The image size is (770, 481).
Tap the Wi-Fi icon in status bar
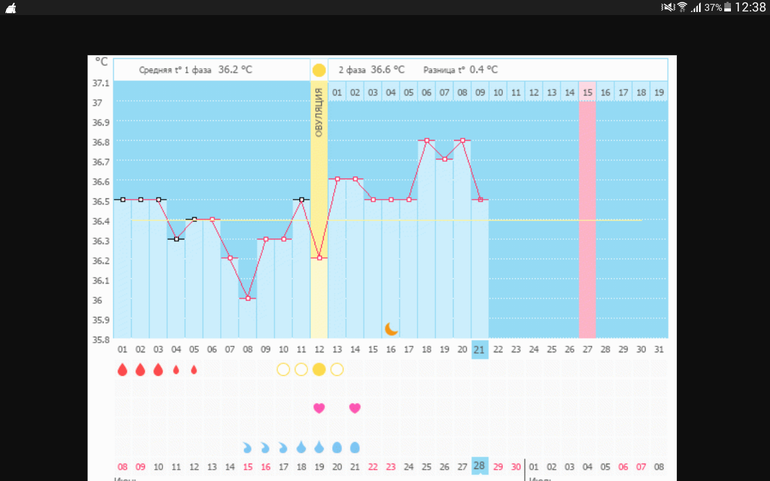(682, 7)
